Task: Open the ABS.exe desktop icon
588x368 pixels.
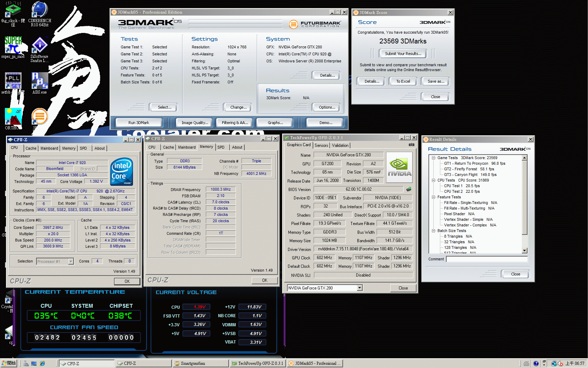Action: tap(40, 83)
